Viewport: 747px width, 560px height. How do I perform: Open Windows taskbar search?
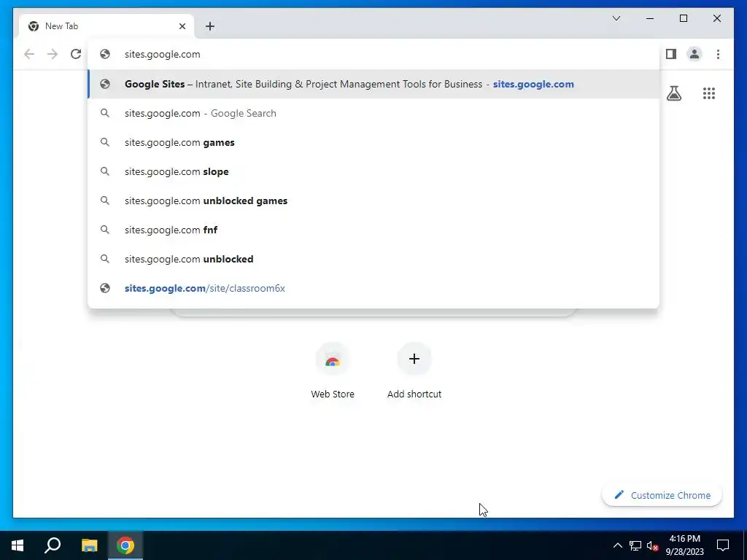pos(53,545)
